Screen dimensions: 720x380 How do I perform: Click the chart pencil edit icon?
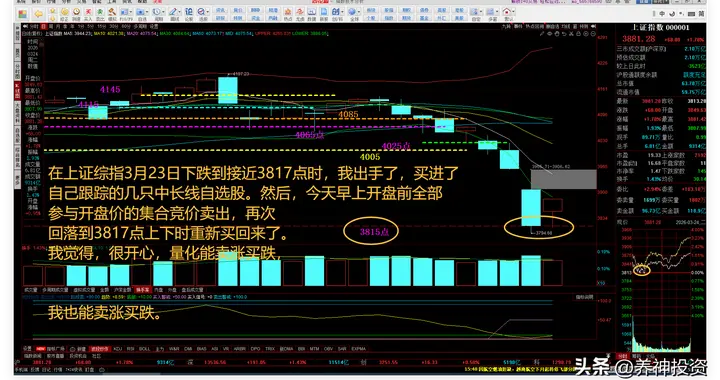click(542, 34)
